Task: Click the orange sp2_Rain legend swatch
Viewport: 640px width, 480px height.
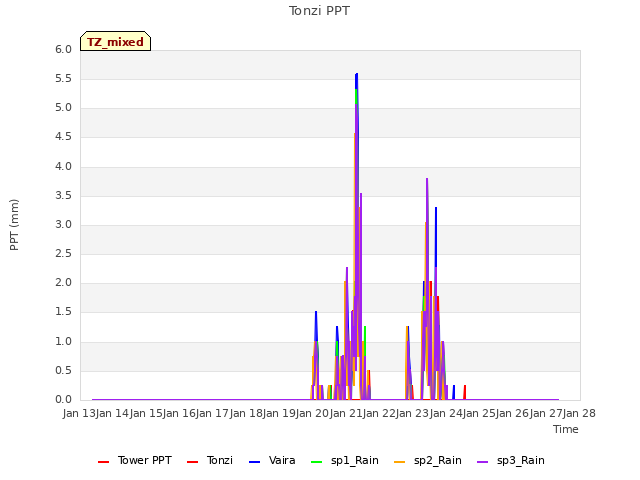Action: [400, 462]
